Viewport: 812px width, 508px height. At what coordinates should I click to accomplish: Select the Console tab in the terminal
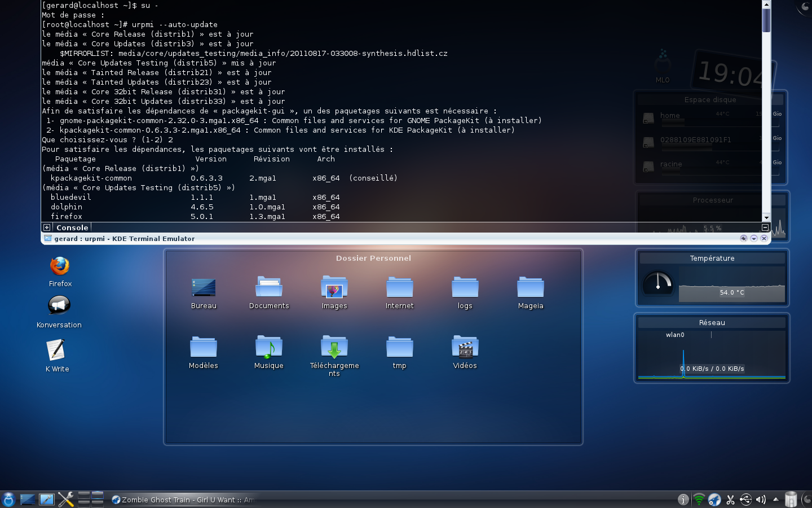pyautogui.click(x=72, y=227)
